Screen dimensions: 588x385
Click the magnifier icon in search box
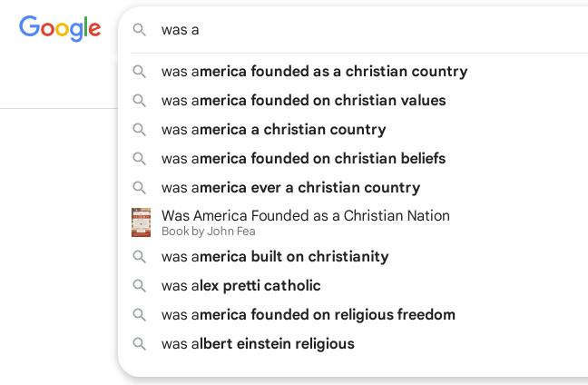(x=140, y=30)
